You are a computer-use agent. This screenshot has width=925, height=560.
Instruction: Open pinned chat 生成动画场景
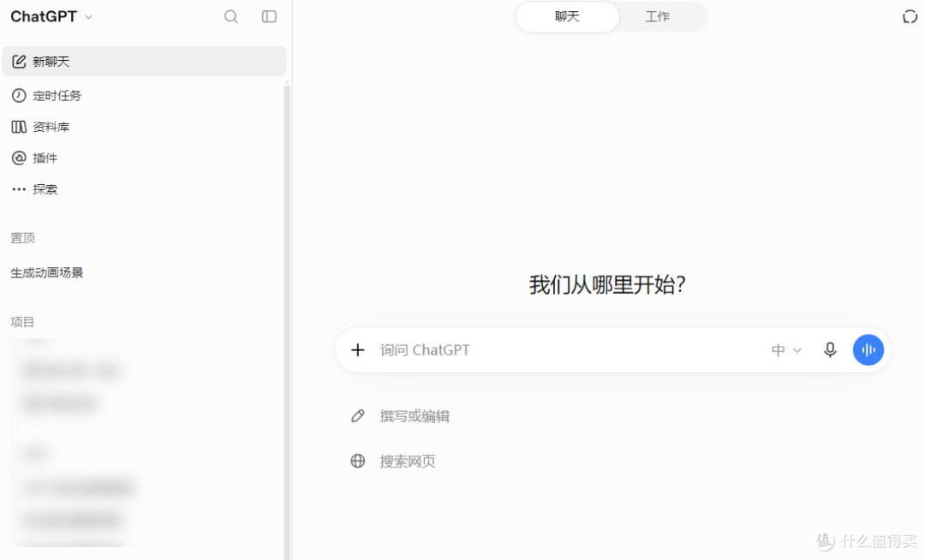47,273
